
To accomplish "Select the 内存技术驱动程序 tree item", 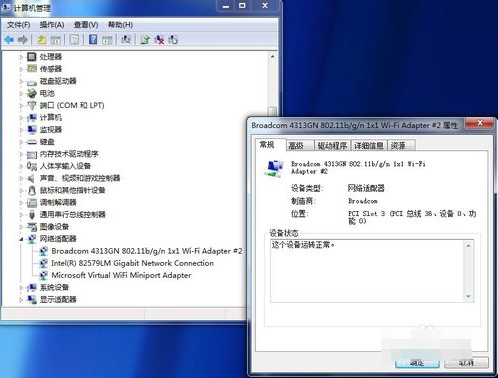I will [69, 154].
